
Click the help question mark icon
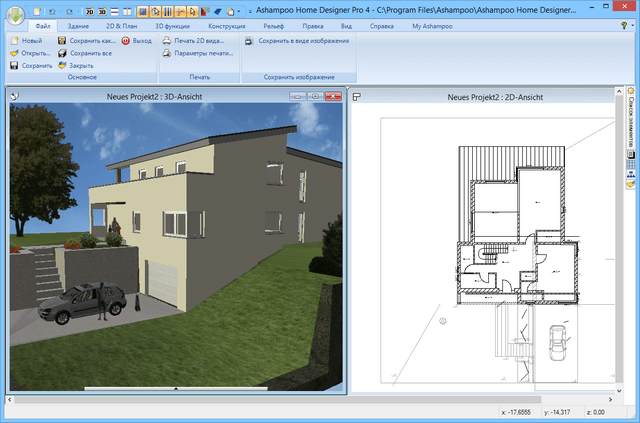pos(622,25)
